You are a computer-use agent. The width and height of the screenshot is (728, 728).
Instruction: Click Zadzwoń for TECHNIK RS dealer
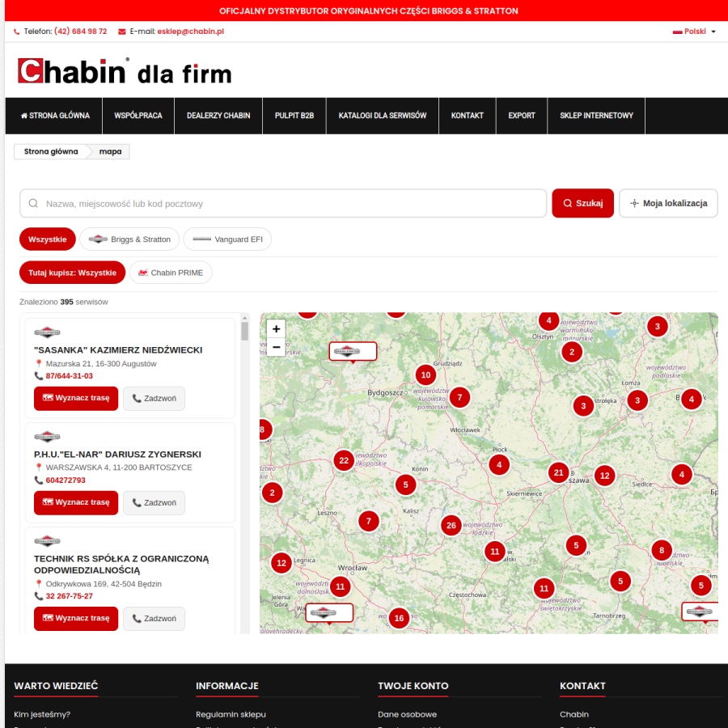154,619
